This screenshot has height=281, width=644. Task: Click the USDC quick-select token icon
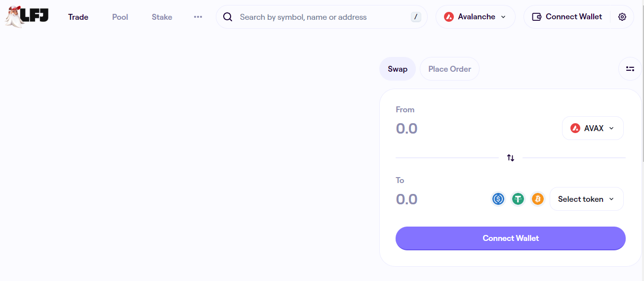point(498,199)
